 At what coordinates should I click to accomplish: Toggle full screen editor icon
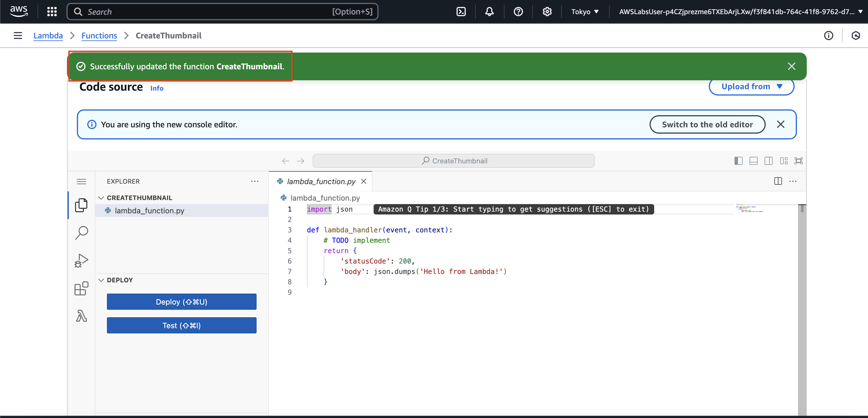[799, 161]
